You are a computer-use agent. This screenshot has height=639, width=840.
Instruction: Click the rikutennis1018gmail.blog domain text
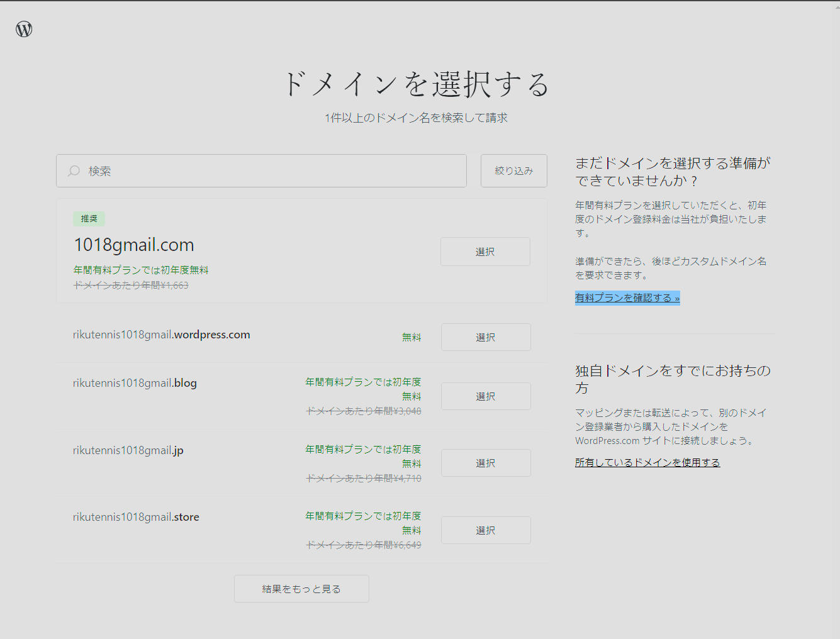pyautogui.click(x=135, y=383)
